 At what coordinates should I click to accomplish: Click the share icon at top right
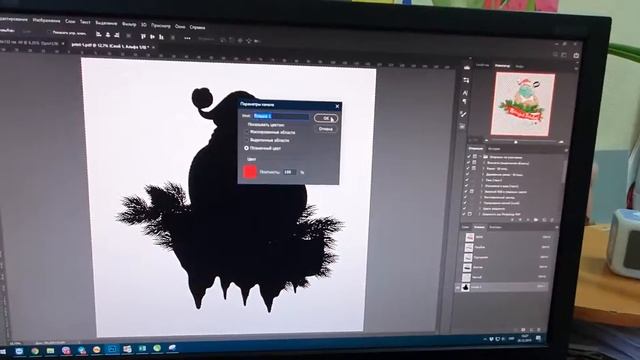pos(576,55)
